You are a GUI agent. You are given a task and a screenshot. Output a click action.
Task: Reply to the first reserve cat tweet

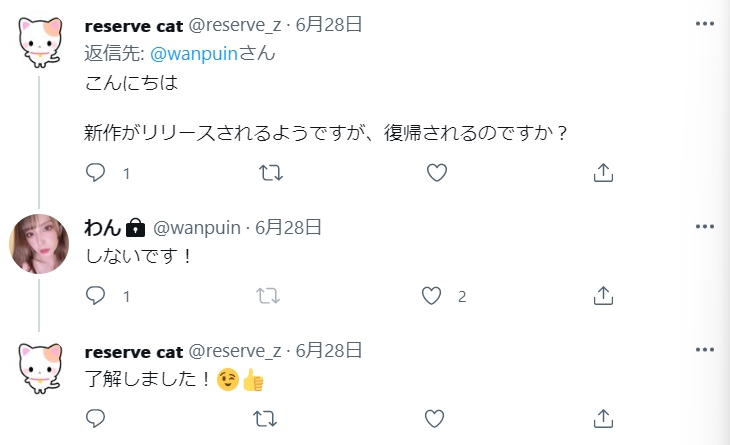tap(96, 173)
